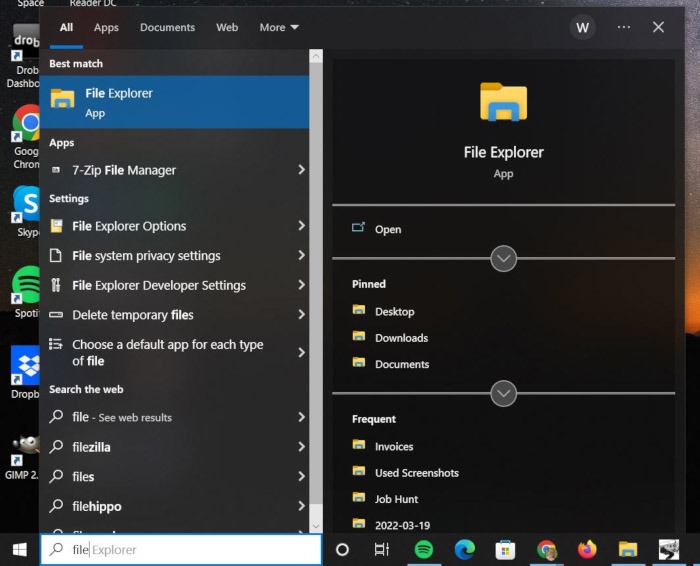Expand Delete temporary files arrow
This screenshot has width=700, height=566.
point(301,315)
